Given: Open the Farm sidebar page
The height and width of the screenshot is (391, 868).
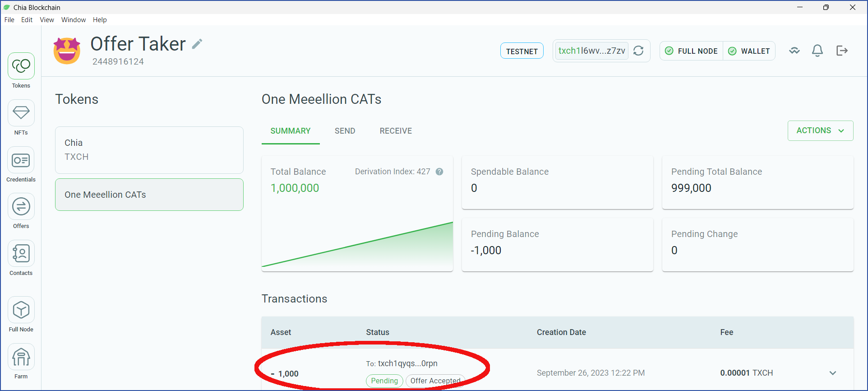Looking at the screenshot, I should pyautogui.click(x=21, y=361).
